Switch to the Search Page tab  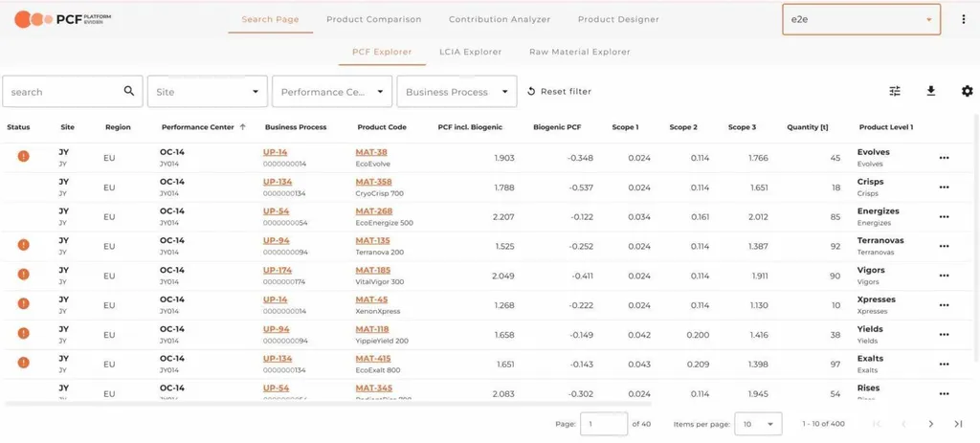(x=270, y=19)
